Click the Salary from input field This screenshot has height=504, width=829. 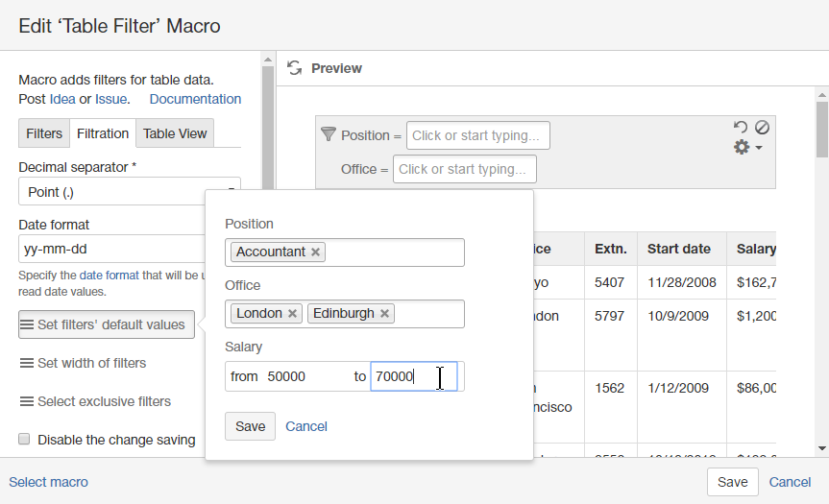tap(305, 376)
